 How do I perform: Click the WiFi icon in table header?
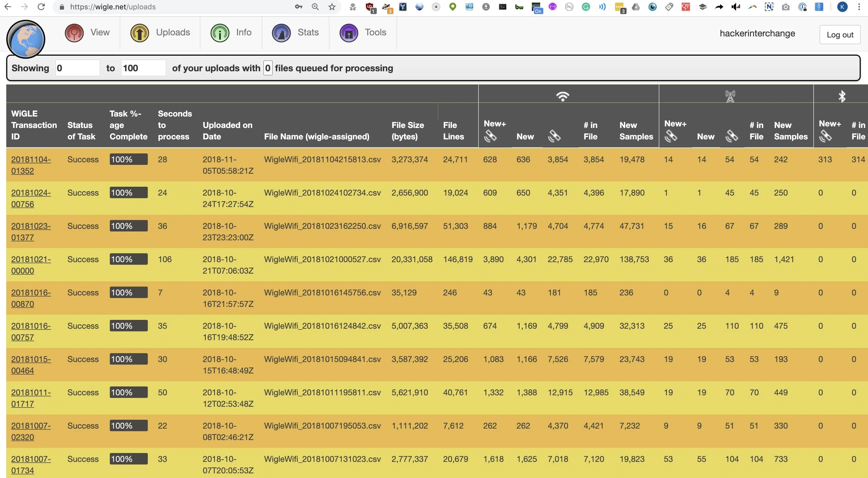pos(562,96)
